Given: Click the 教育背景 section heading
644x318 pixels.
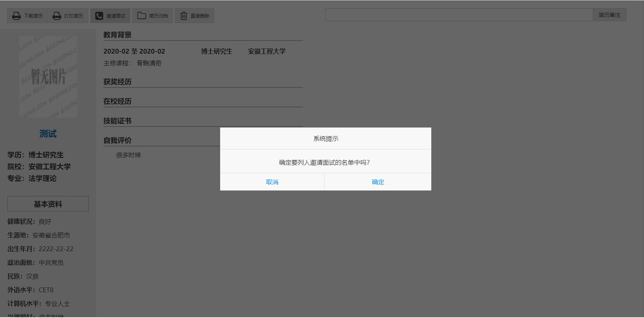Looking at the screenshot, I should [x=117, y=35].
